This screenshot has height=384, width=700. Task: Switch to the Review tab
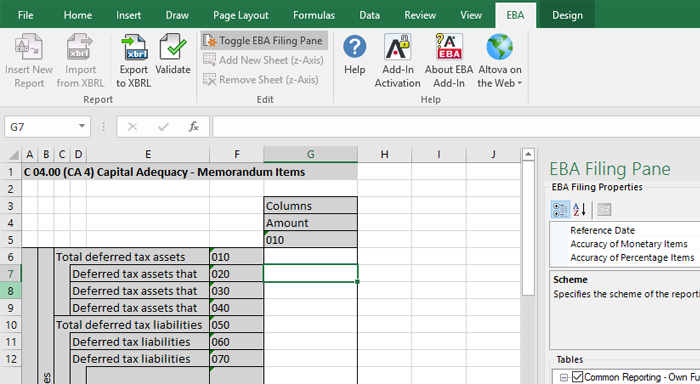tap(420, 15)
